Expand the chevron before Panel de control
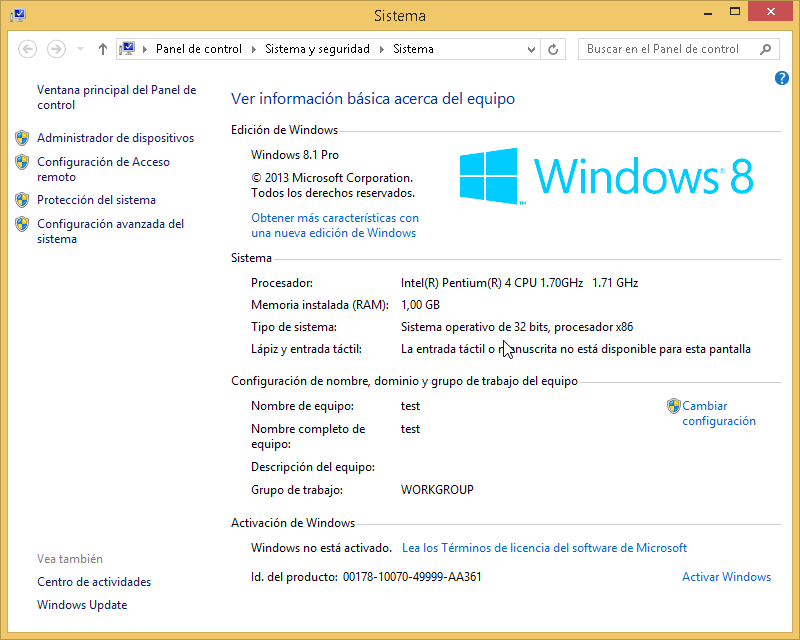800x640 pixels. [x=145, y=50]
